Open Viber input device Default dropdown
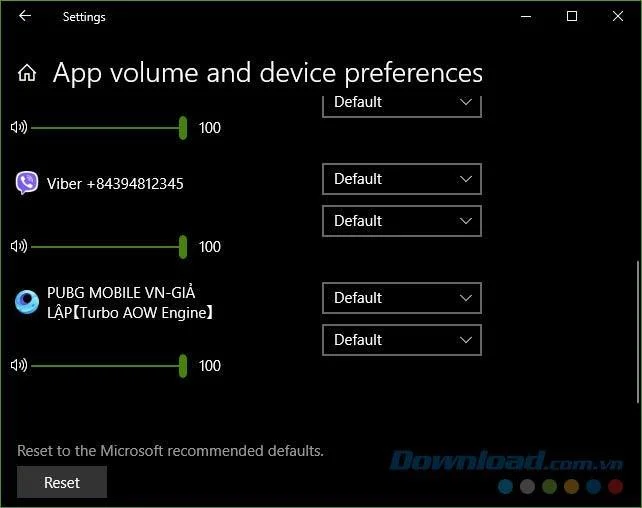The image size is (642, 508). coord(402,221)
